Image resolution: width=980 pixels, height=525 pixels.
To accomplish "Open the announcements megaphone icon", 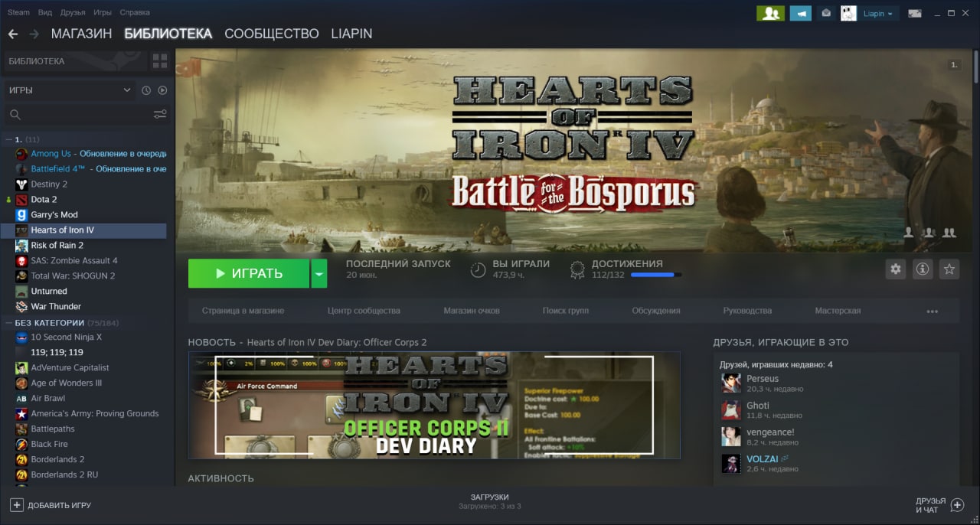I will (x=801, y=13).
